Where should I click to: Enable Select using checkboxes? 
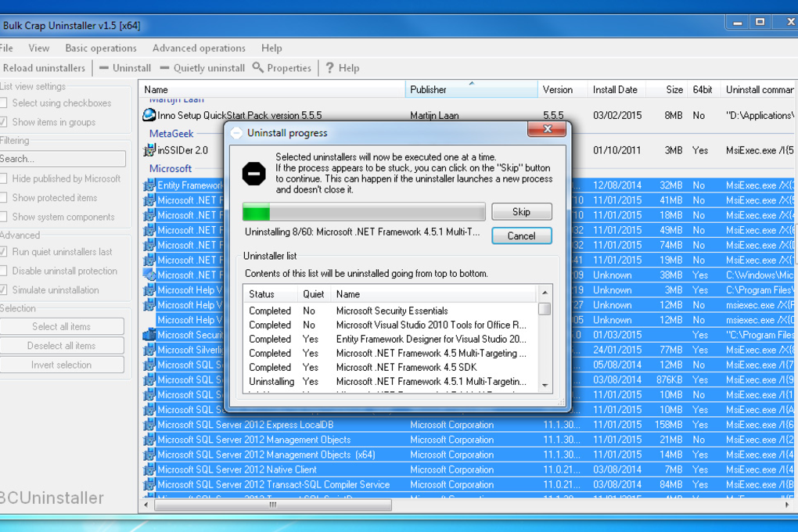click(4, 102)
